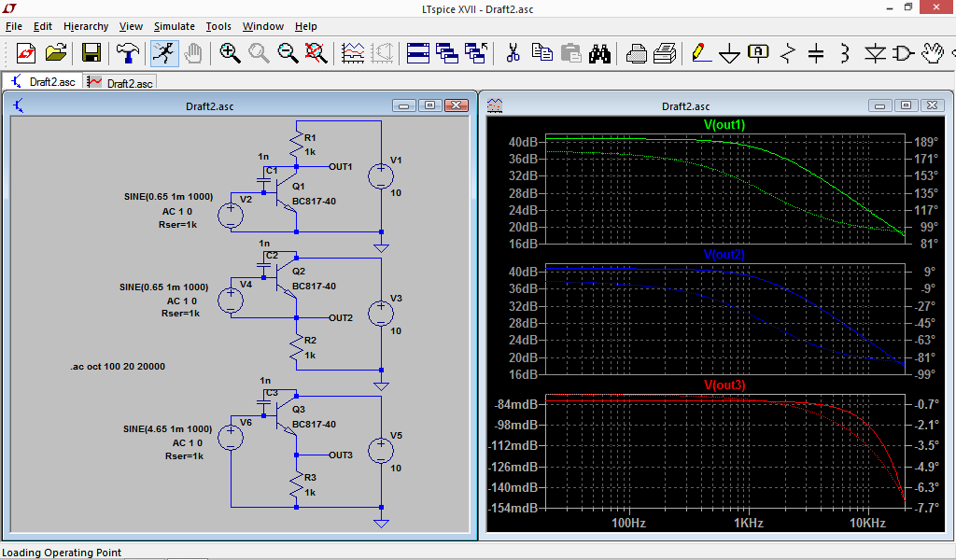Click the .ac oct 100 20 20000 directive
Viewport: 956px width, 560px height.
point(118,366)
